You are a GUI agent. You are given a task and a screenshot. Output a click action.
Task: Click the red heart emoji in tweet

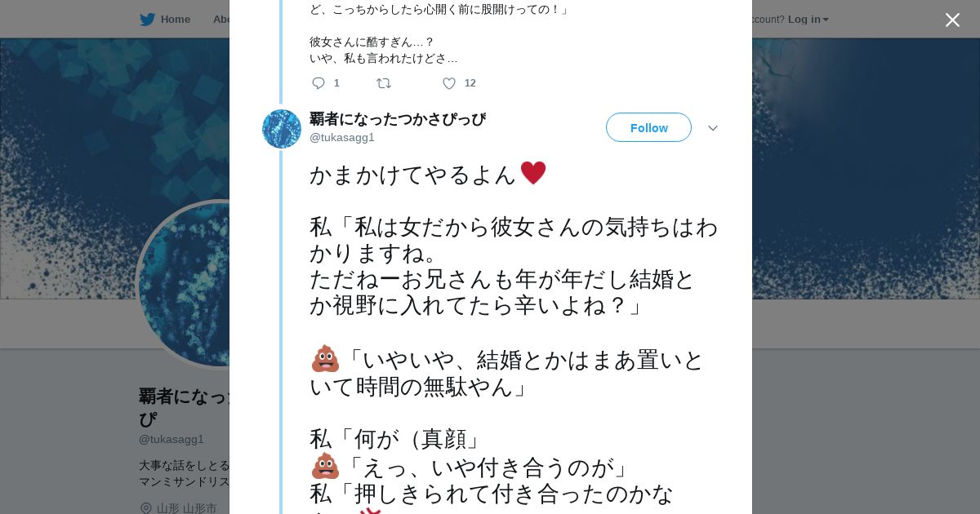pos(532,173)
